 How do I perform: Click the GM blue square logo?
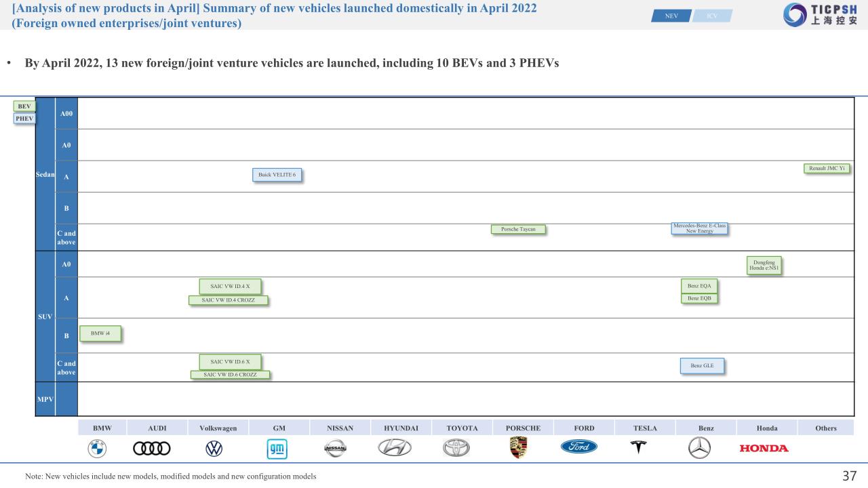pos(277,448)
